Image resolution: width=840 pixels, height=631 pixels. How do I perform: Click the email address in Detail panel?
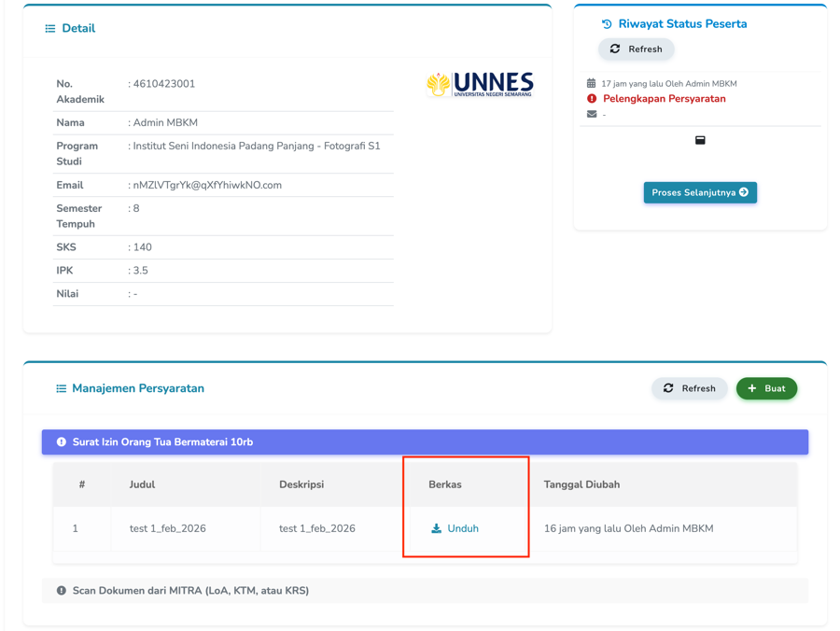coord(207,185)
